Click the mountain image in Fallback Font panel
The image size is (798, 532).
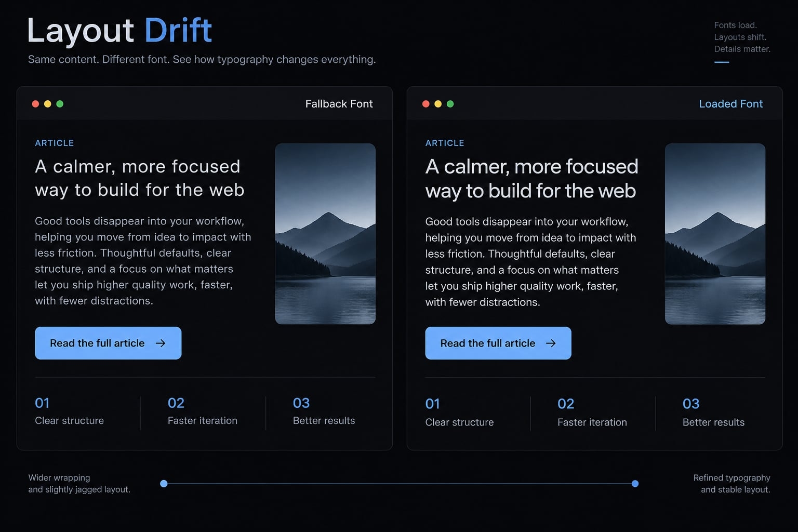pos(325,234)
